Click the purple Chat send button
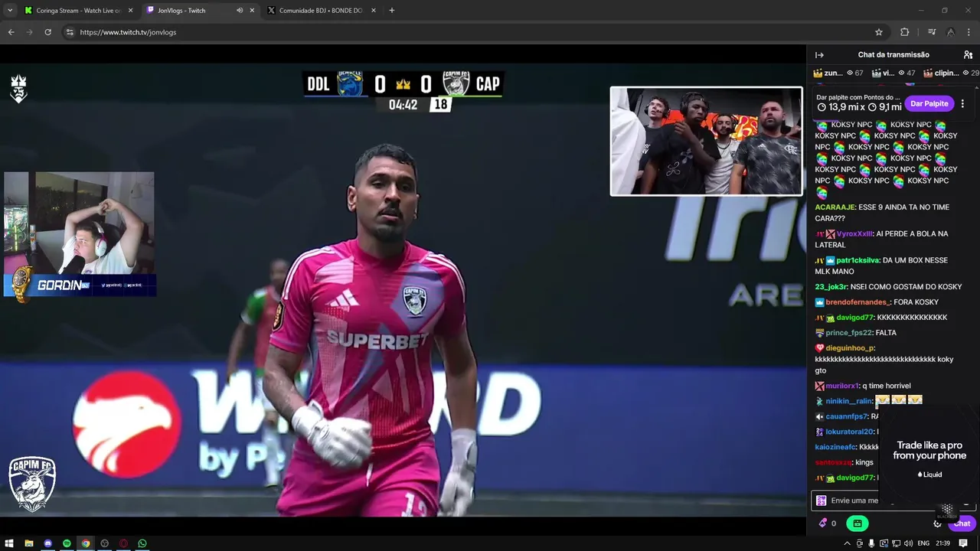 pos(962,523)
